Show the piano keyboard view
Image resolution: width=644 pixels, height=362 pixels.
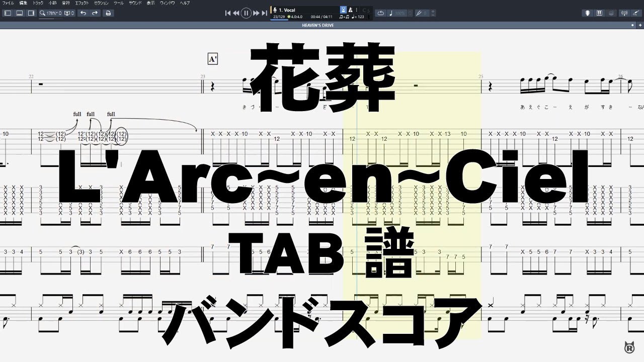coord(599,13)
